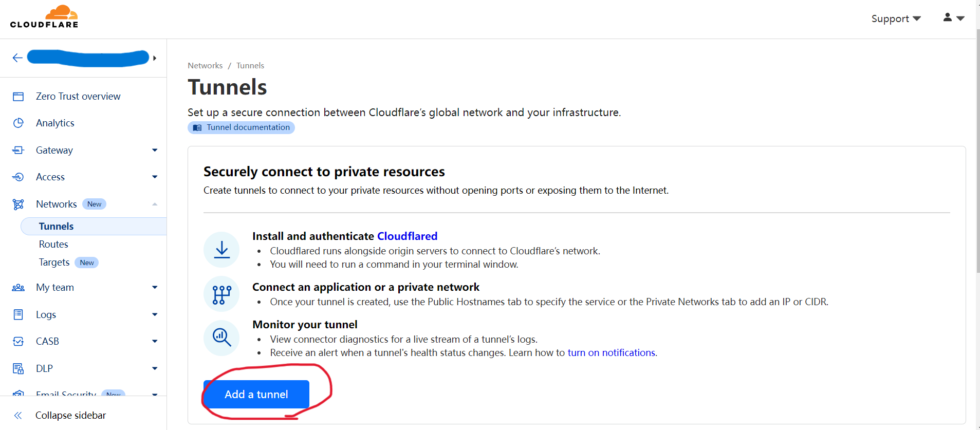
Task: Open the Cloudflared link
Action: click(407, 236)
